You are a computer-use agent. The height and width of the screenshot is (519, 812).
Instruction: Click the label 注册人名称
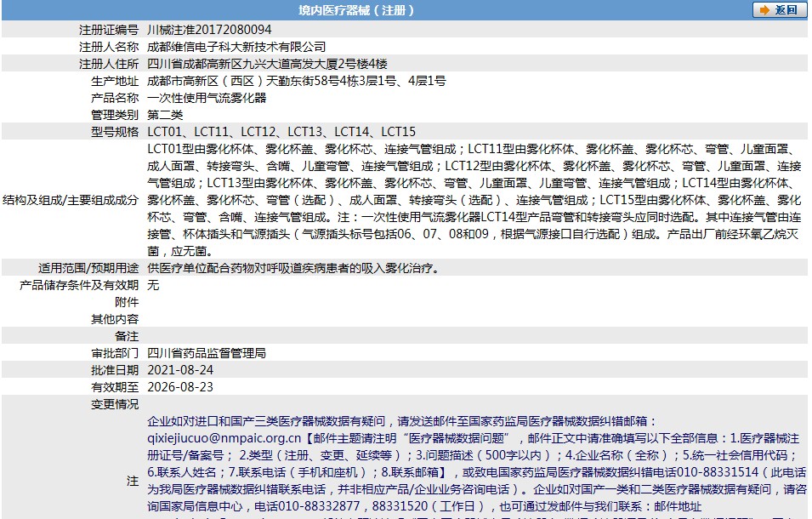pos(109,47)
